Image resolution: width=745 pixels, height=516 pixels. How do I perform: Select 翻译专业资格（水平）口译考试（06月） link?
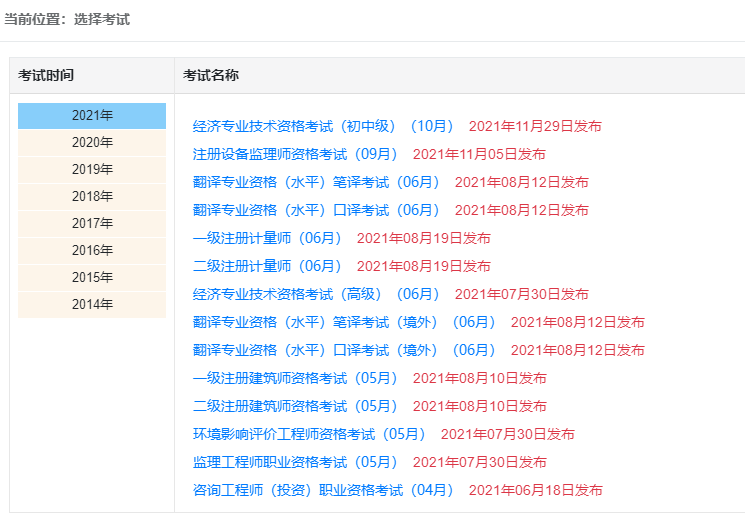[316, 210]
